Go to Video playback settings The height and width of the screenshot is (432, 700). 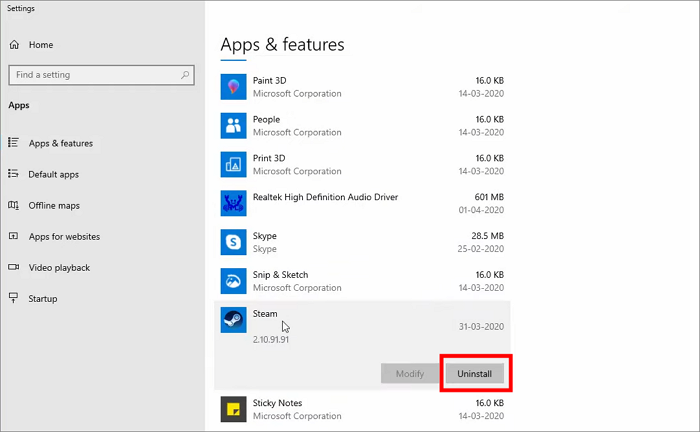(x=59, y=268)
